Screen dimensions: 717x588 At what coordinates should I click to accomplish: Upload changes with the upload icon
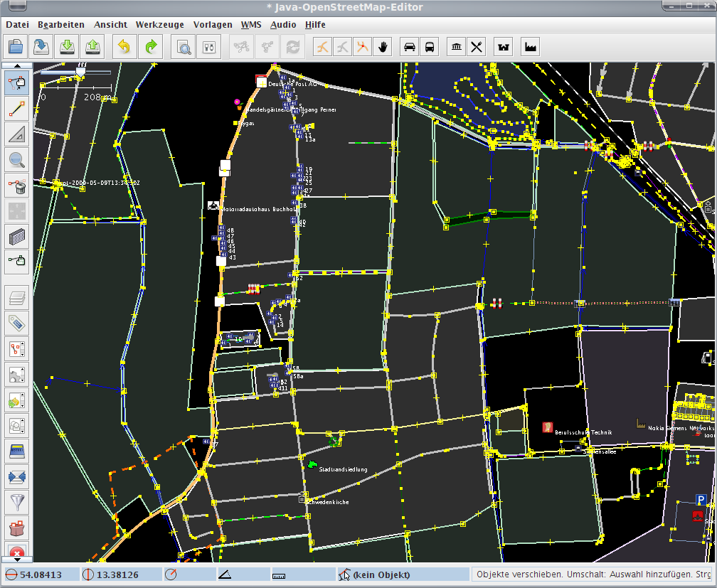tap(93, 47)
